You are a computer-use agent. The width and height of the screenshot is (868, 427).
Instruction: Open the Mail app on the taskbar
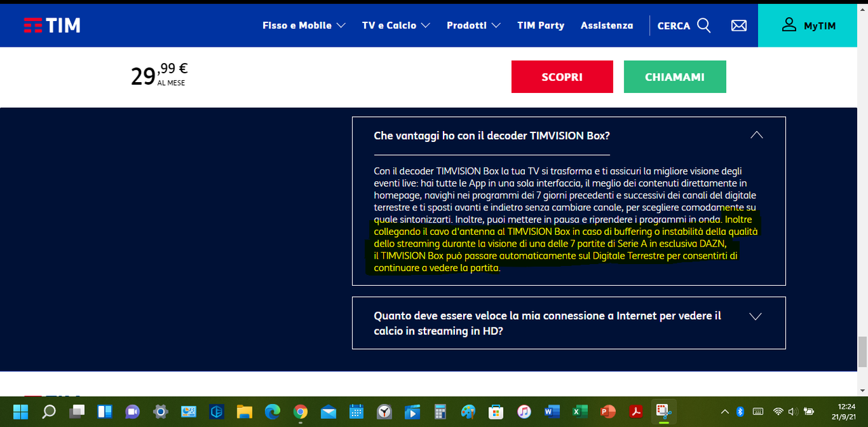click(328, 411)
